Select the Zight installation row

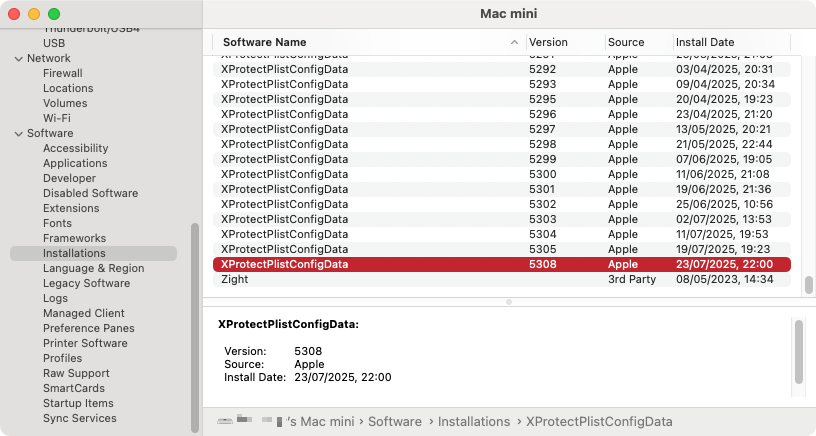[502, 279]
